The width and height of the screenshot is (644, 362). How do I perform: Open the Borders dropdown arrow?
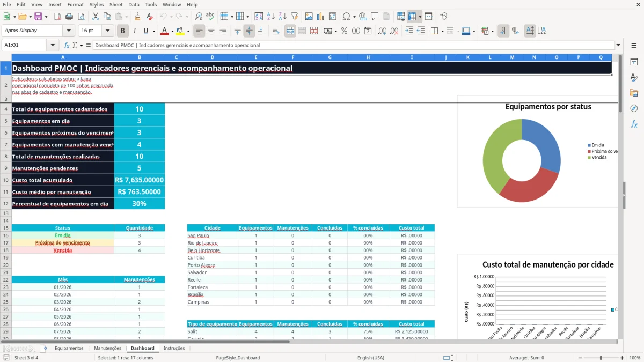[x=442, y=31]
